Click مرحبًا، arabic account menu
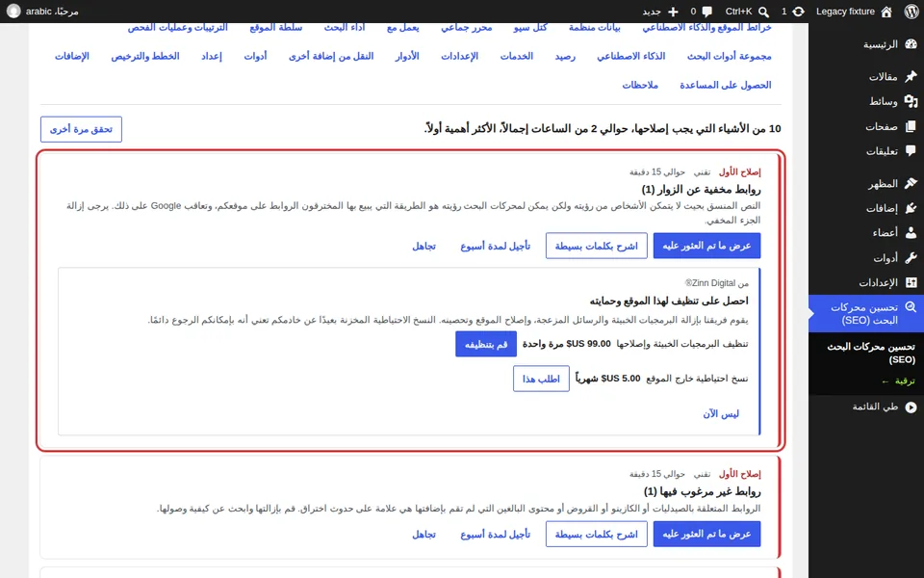The image size is (924, 578). coord(42,12)
